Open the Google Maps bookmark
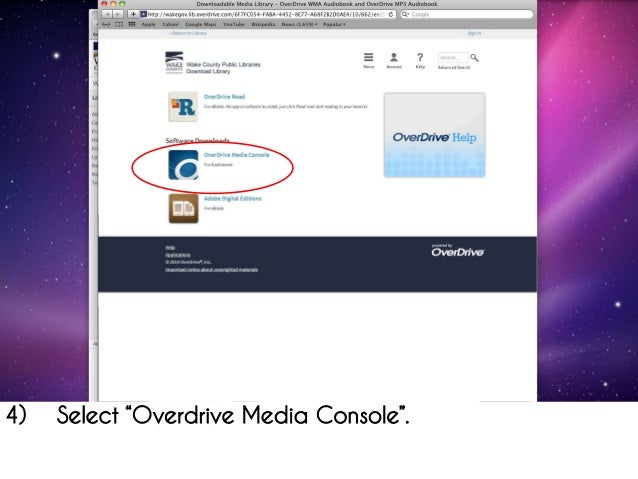 [201, 24]
